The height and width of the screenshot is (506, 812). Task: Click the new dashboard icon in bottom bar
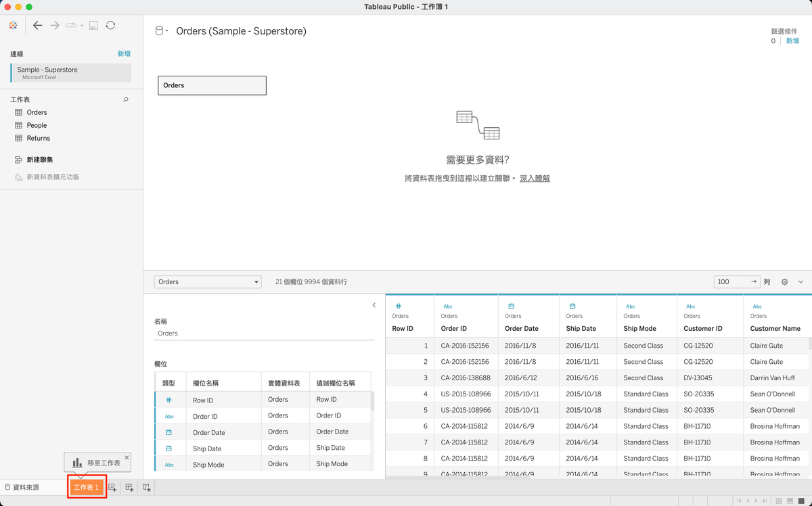[129, 487]
